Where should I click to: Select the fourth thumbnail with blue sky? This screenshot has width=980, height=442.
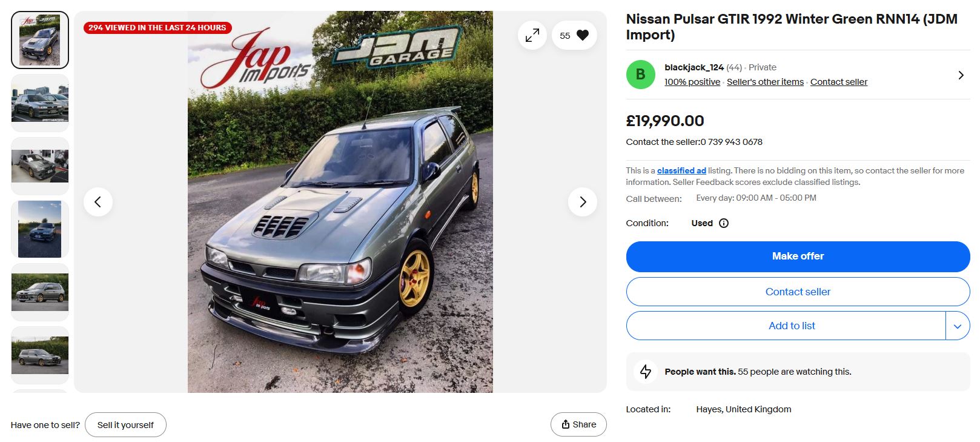point(40,229)
